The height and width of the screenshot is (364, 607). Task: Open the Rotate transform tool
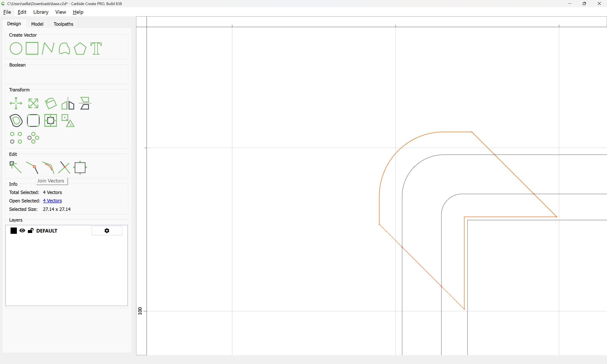[51, 103]
